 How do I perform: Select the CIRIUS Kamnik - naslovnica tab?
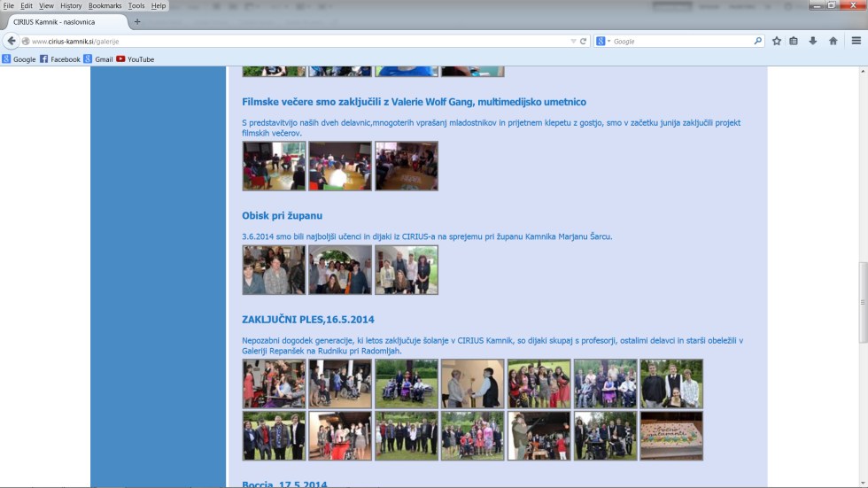[62, 21]
